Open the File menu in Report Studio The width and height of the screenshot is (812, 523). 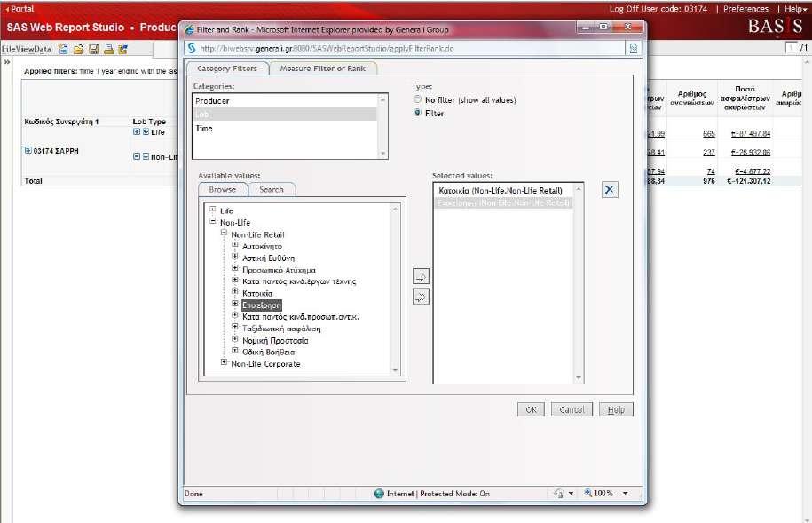coord(10,49)
